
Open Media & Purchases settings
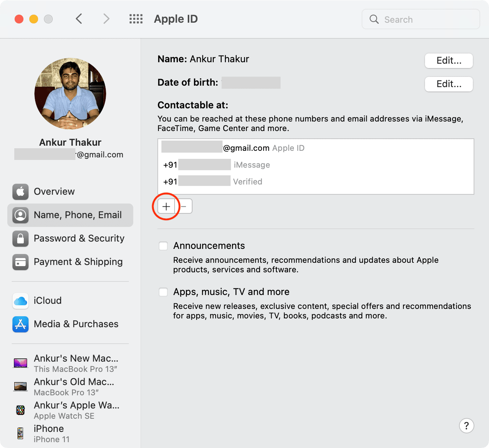[70, 324]
